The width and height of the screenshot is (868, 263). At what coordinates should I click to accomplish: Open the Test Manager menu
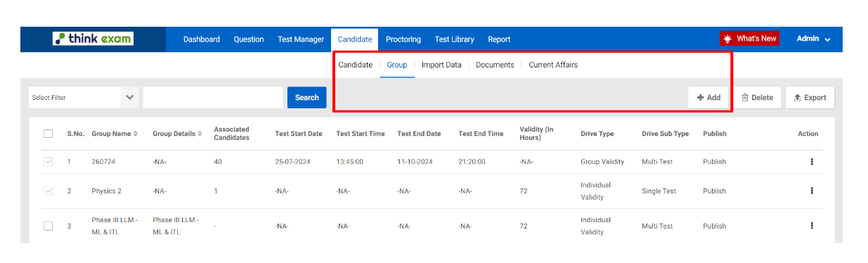tap(301, 39)
